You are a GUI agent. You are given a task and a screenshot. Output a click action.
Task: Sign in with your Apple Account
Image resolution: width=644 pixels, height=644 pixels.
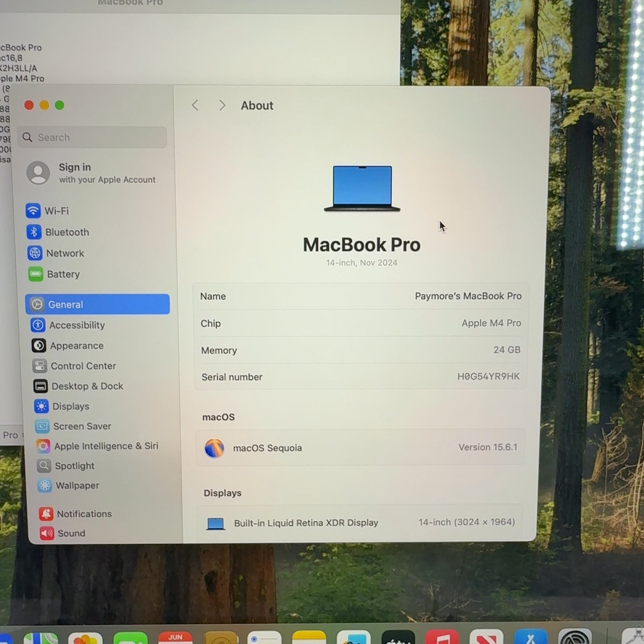91,173
